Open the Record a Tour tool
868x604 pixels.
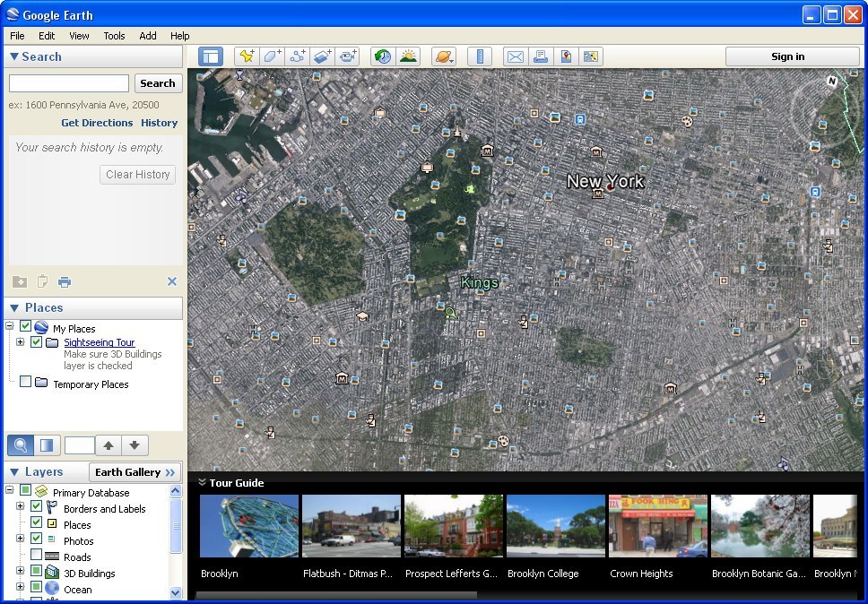(348, 56)
